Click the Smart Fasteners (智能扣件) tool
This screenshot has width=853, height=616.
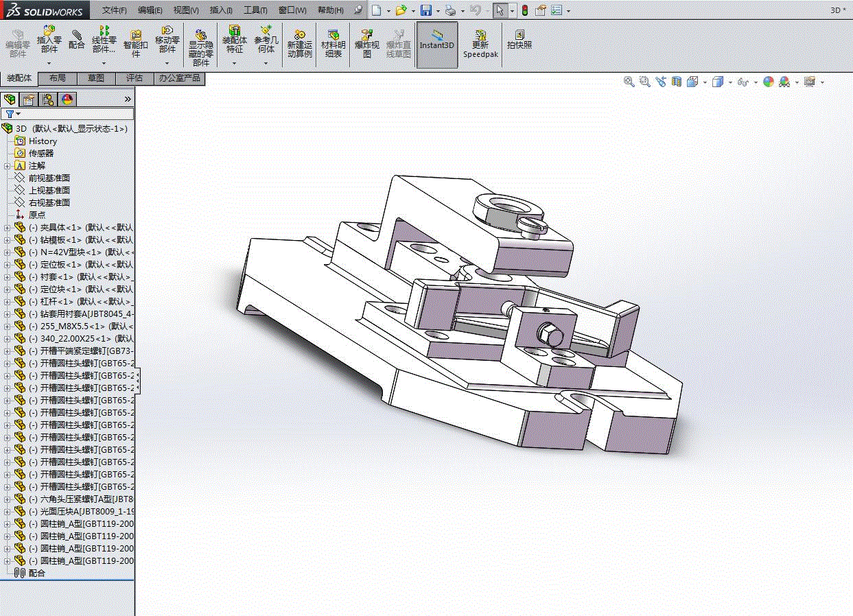click(x=136, y=43)
